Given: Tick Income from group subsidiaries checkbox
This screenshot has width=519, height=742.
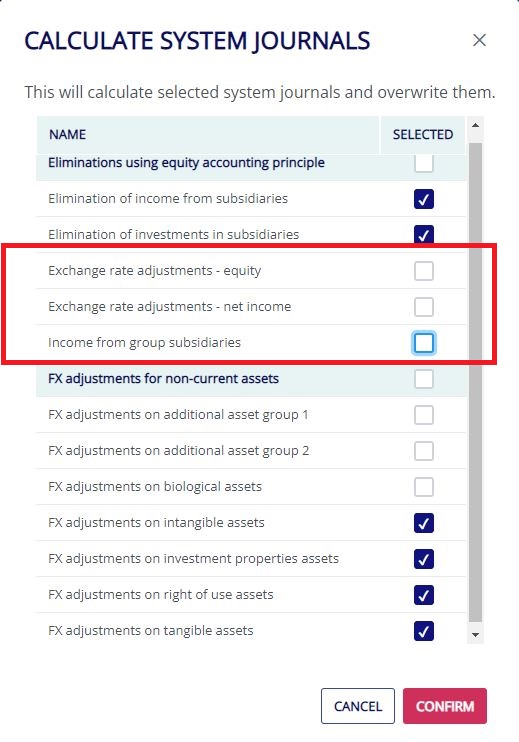Looking at the screenshot, I should click(x=423, y=343).
